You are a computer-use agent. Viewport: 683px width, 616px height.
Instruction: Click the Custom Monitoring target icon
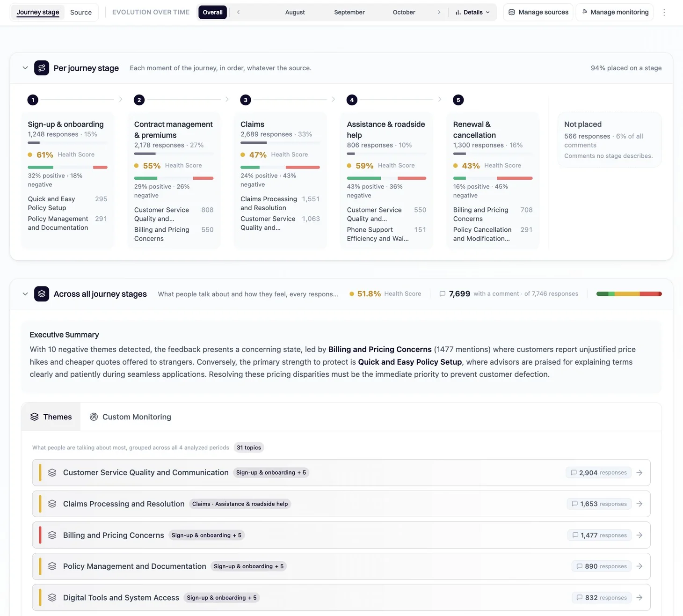click(94, 417)
